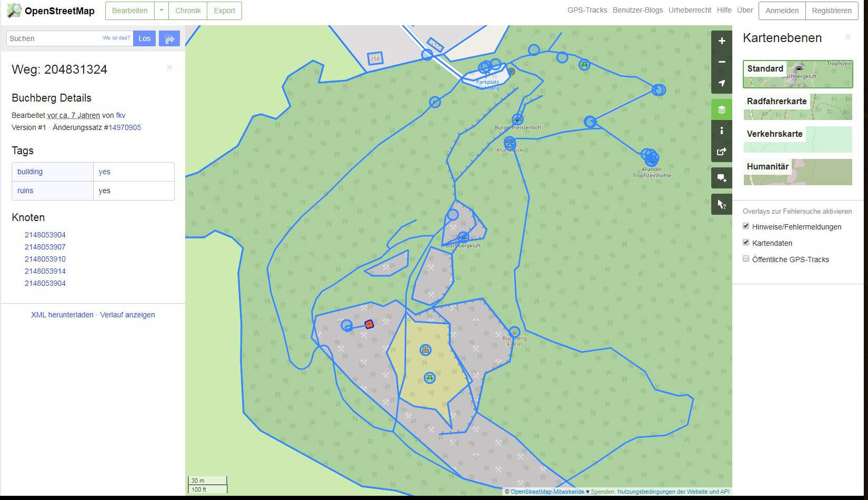Screen dimensions: 868x500
Task: Activate the query features cursor icon
Action: [x=722, y=204]
